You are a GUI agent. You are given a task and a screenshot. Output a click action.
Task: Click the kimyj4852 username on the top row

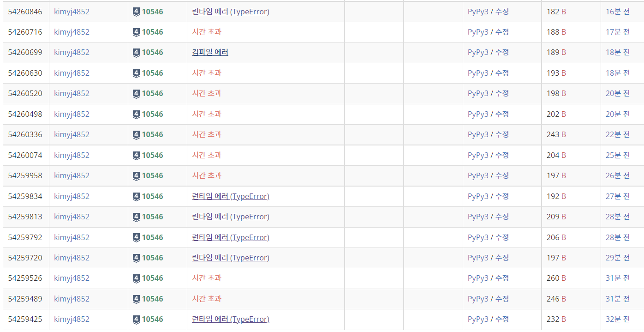(72, 12)
